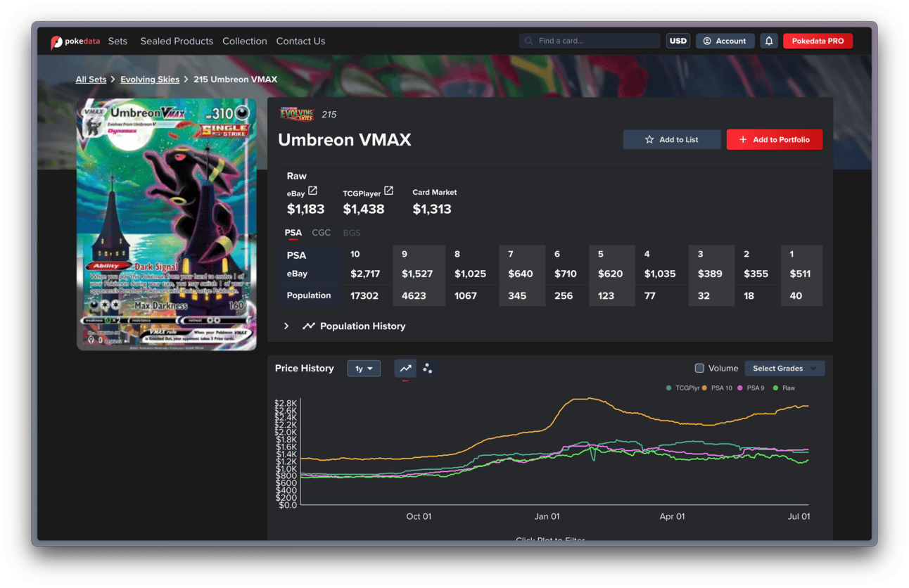Follow the Evolving Skies breadcrumb link
This screenshot has height=588, width=909.
pos(150,79)
